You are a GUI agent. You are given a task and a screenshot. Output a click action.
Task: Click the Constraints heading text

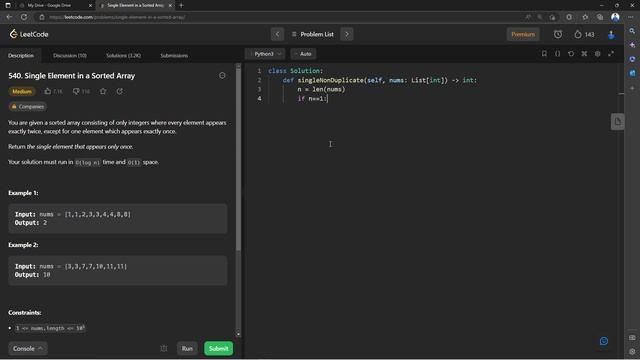pyautogui.click(x=24, y=313)
